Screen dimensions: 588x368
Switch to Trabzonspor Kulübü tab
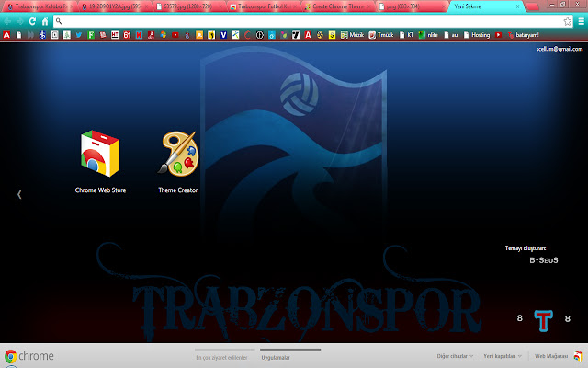coord(39,6)
